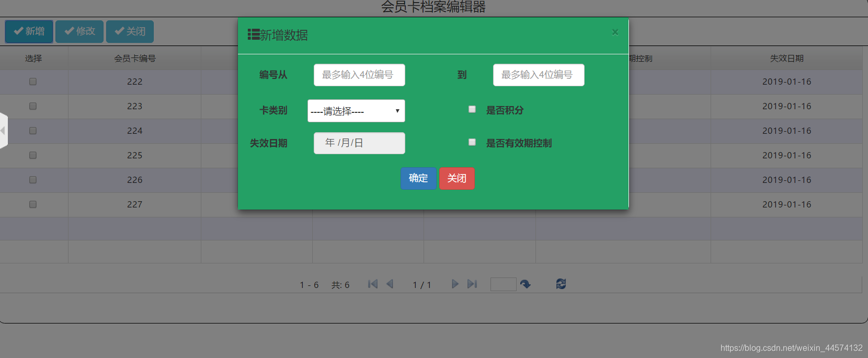The height and width of the screenshot is (358, 868).
Task: Click 2019-01-16 date in row 222
Action: (787, 82)
